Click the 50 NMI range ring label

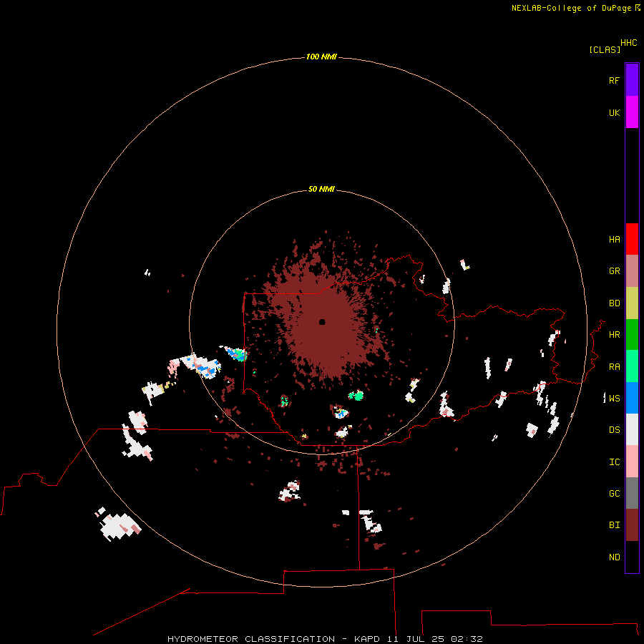[321, 189]
